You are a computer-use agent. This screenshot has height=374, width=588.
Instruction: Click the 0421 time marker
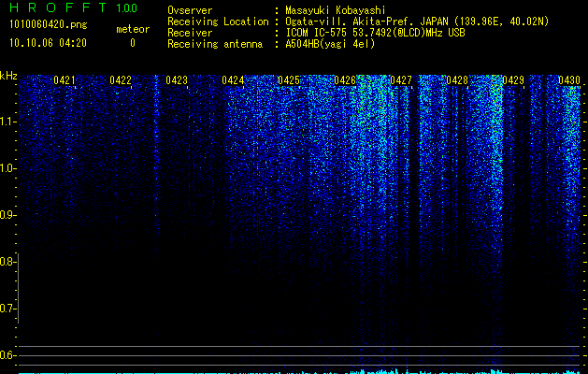point(65,80)
